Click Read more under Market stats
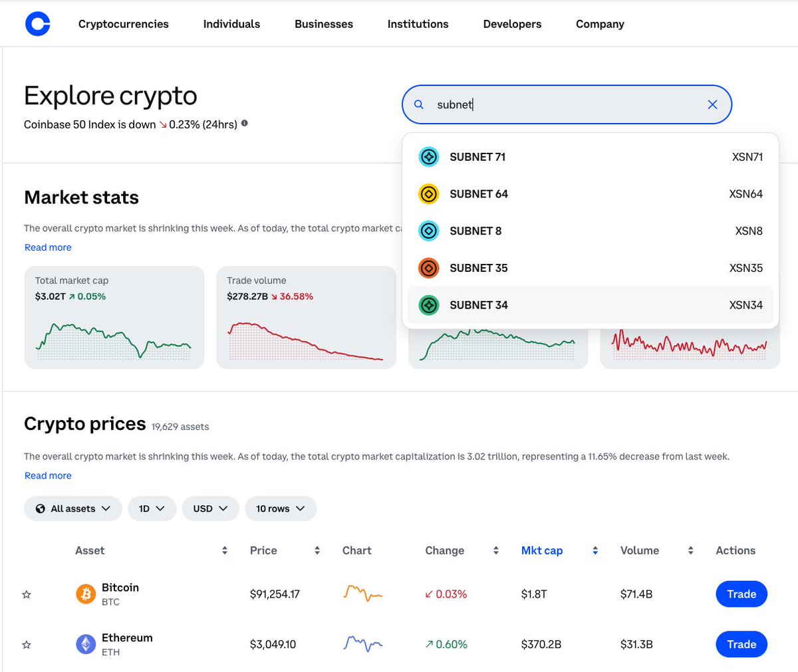 48,247
